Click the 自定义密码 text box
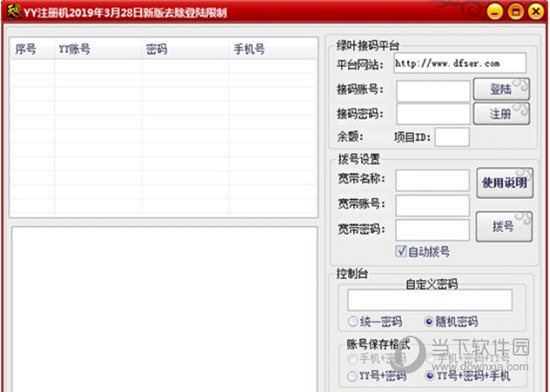 click(430, 300)
